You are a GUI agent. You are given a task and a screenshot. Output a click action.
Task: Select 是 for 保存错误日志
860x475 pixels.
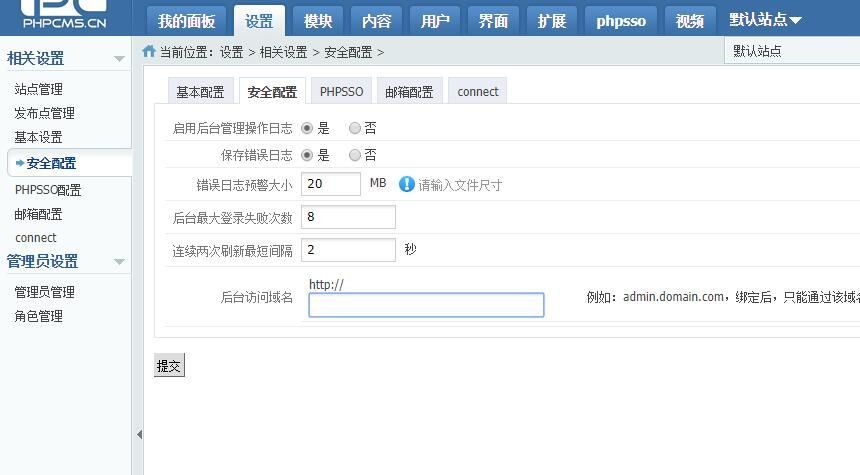click(x=307, y=155)
